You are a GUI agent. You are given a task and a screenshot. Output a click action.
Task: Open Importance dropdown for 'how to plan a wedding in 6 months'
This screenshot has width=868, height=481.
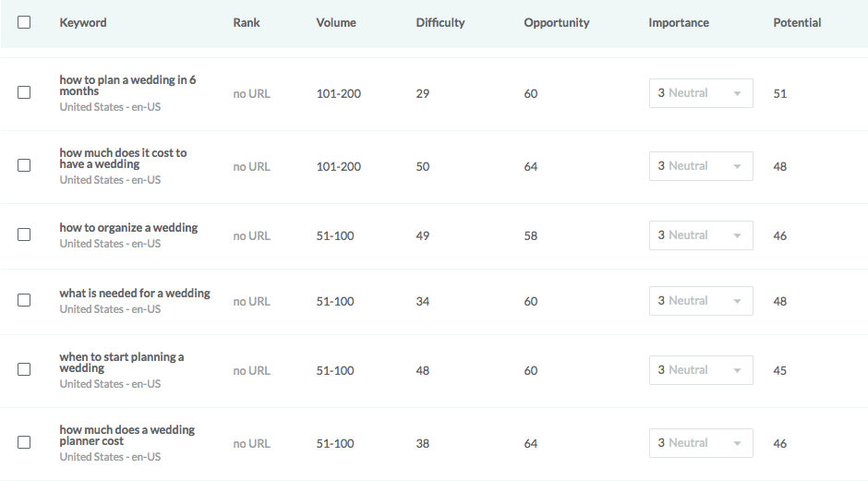click(701, 93)
